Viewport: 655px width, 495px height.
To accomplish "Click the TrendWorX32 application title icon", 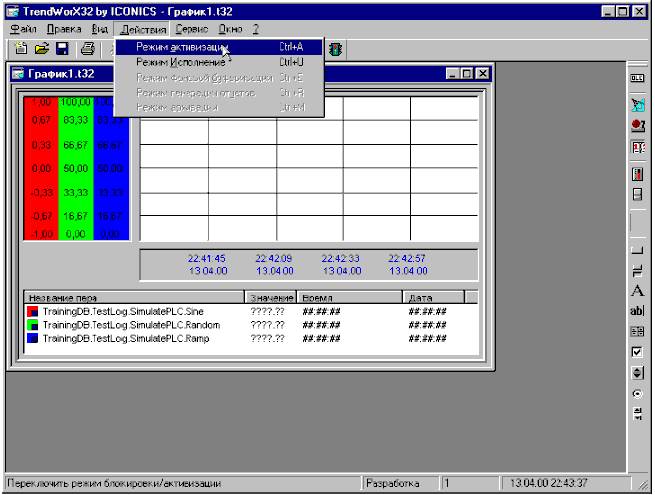I will pyautogui.click(x=13, y=11).
